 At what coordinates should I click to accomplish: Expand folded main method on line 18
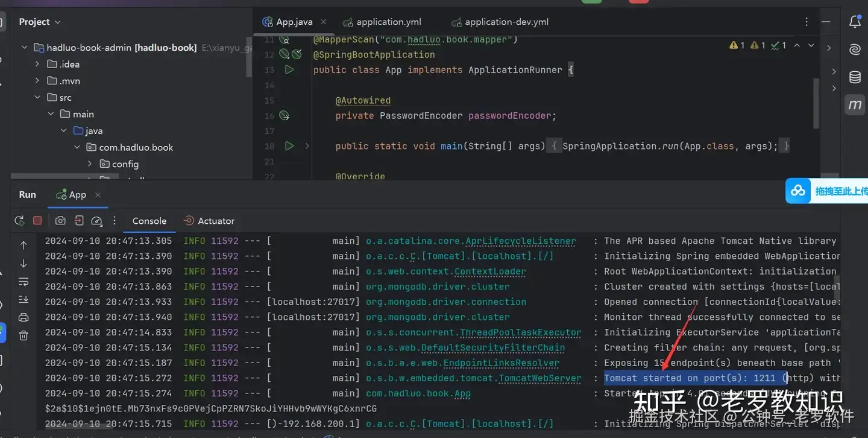307,146
